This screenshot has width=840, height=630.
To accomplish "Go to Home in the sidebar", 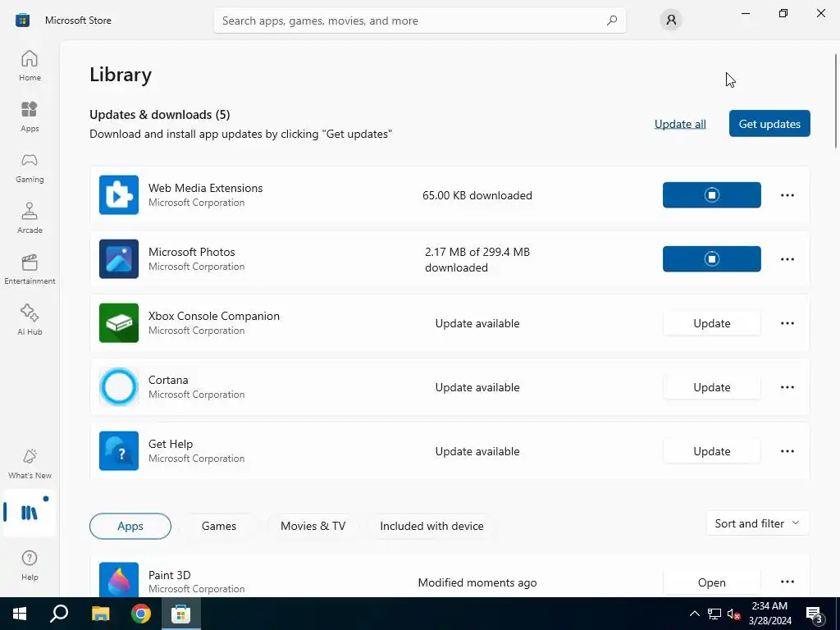I will (30, 66).
